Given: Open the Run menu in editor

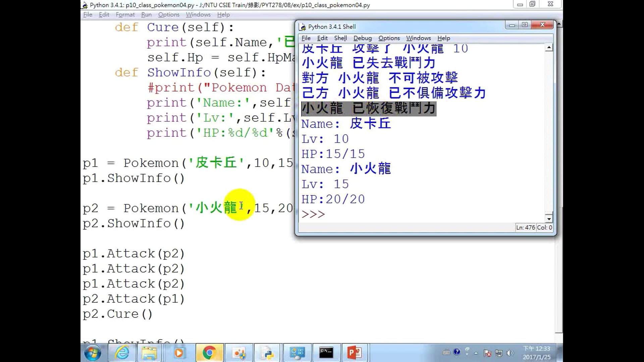Looking at the screenshot, I should tap(146, 15).
